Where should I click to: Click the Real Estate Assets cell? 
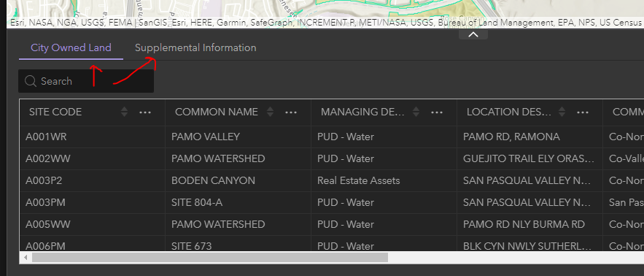pyautogui.click(x=384, y=180)
